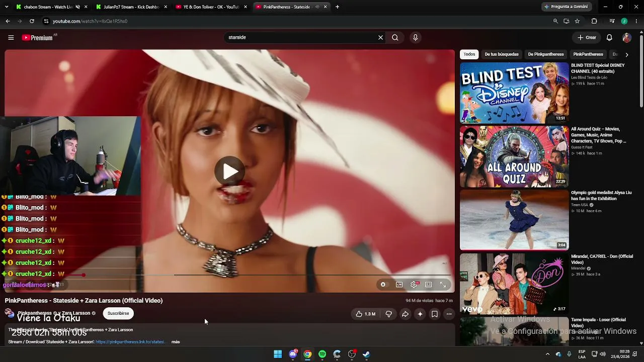Clear the search box text
This screenshot has height=362, width=644.
click(380, 37)
